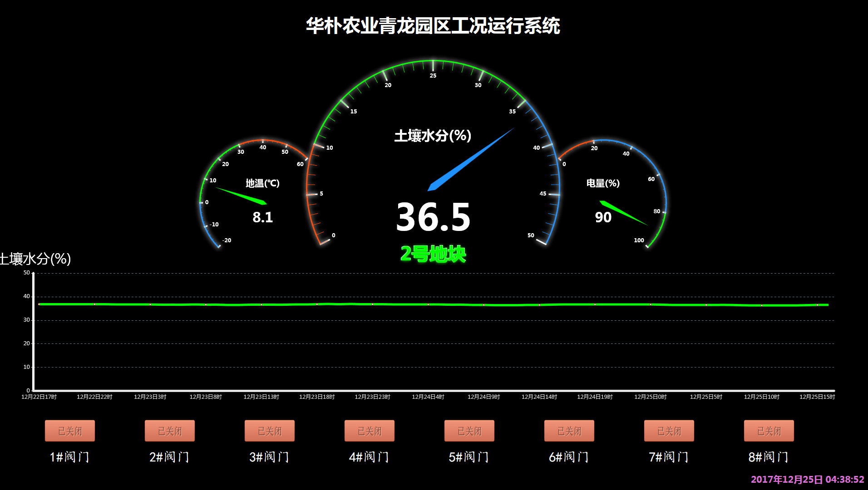Click the -20 tick label on temperature gauge
This screenshot has height=490, width=868.
[x=227, y=240]
